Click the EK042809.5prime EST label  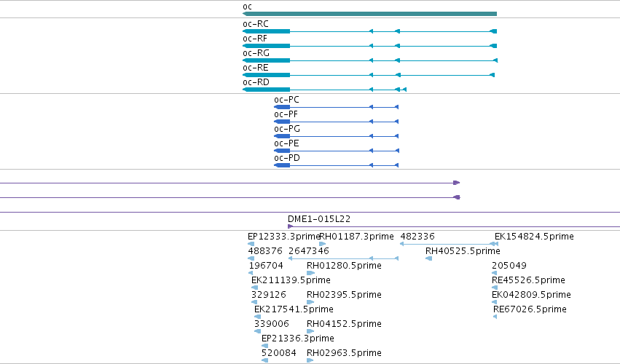pyautogui.click(x=531, y=295)
